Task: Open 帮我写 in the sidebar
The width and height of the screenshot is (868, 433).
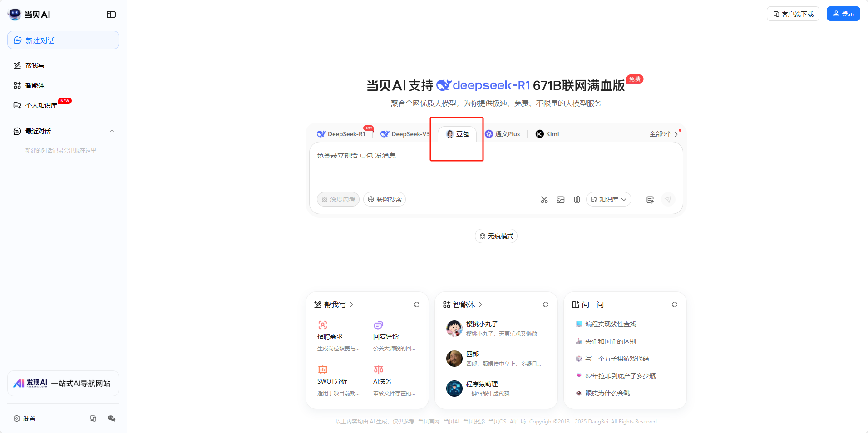Action: (x=29, y=65)
